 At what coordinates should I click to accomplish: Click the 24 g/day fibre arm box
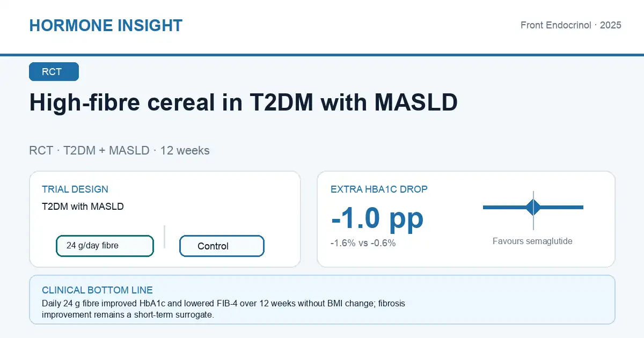(105, 246)
